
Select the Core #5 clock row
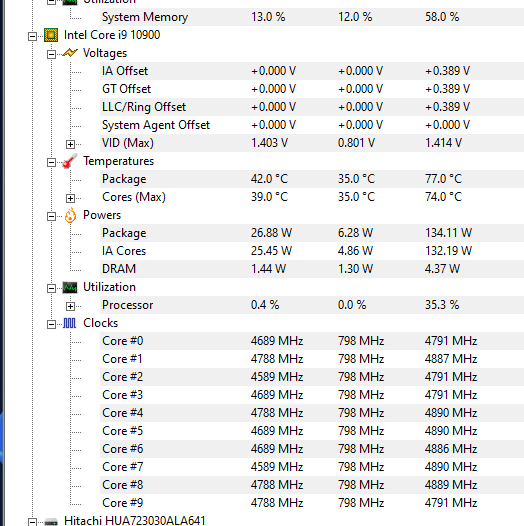tap(312, 431)
